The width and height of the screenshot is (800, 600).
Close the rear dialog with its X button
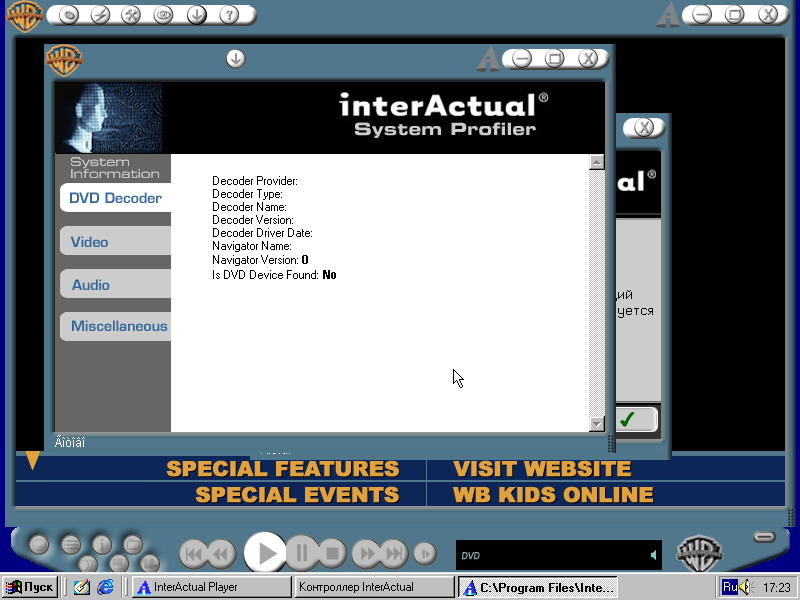click(644, 128)
